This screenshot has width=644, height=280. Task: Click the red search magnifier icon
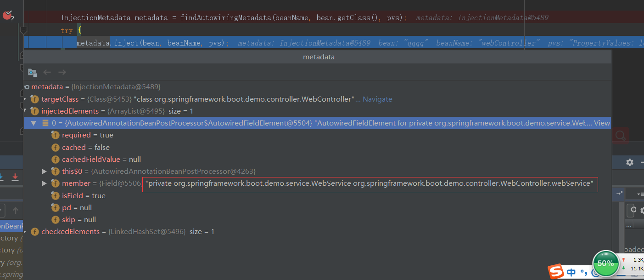(620, 135)
